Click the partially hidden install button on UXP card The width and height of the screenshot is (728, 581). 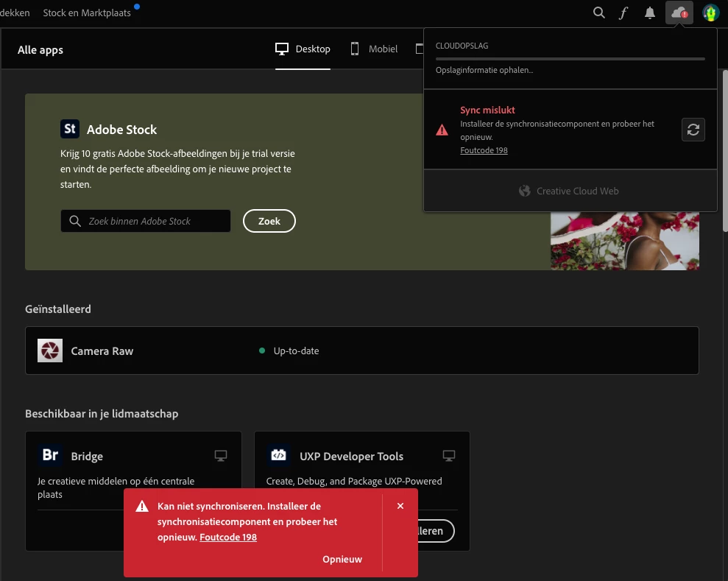pyautogui.click(x=436, y=531)
